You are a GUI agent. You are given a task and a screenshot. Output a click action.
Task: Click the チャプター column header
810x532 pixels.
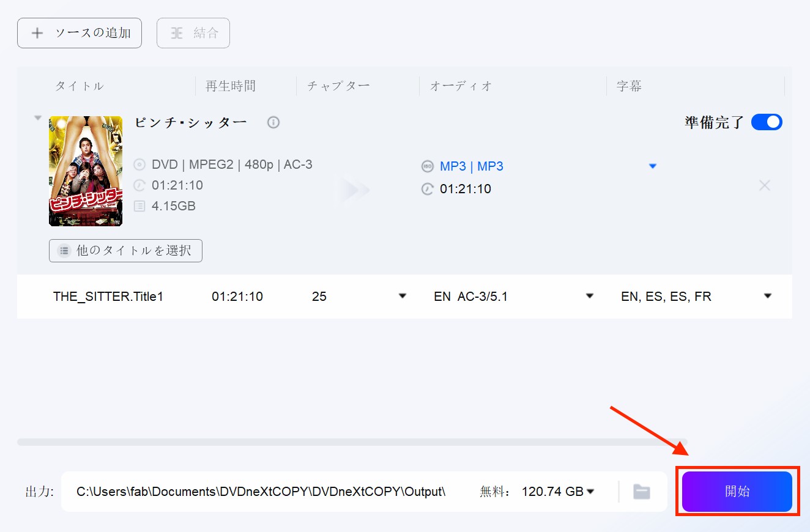click(339, 86)
